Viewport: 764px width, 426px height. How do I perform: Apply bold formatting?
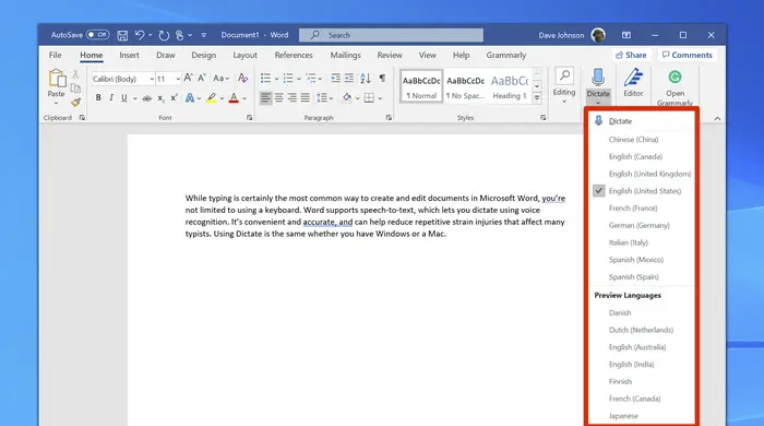[98, 98]
